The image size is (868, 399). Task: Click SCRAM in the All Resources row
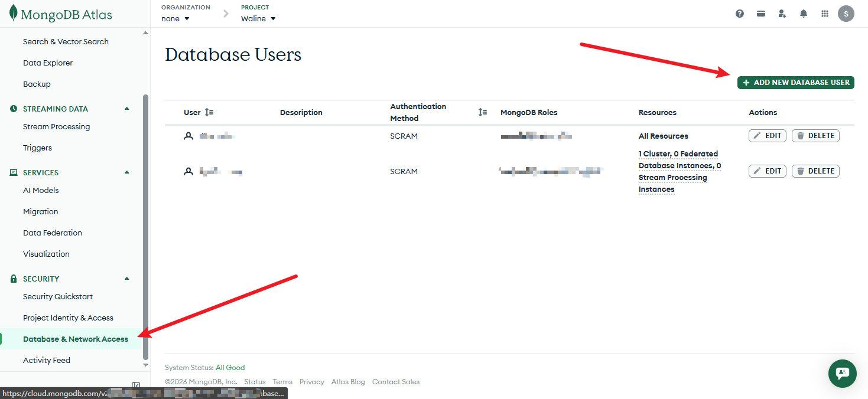click(404, 136)
